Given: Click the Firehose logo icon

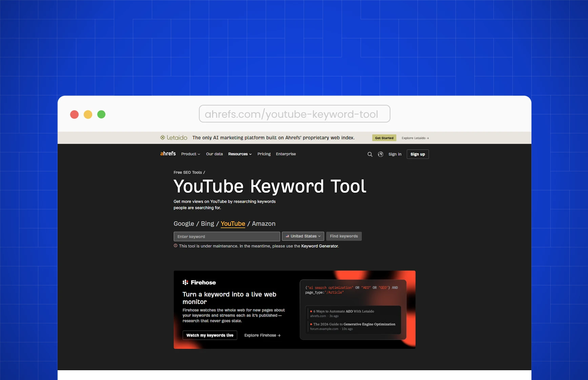Looking at the screenshot, I should [185, 282].
